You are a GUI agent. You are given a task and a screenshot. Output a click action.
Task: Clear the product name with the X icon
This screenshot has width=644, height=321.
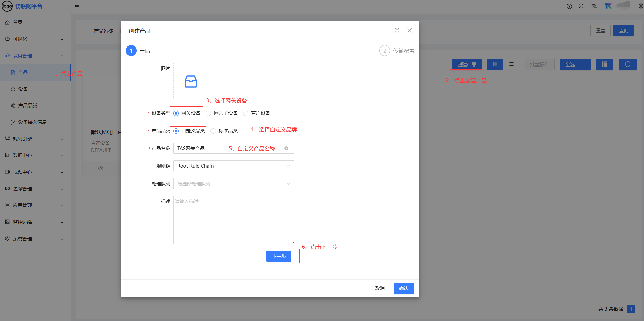286,148
